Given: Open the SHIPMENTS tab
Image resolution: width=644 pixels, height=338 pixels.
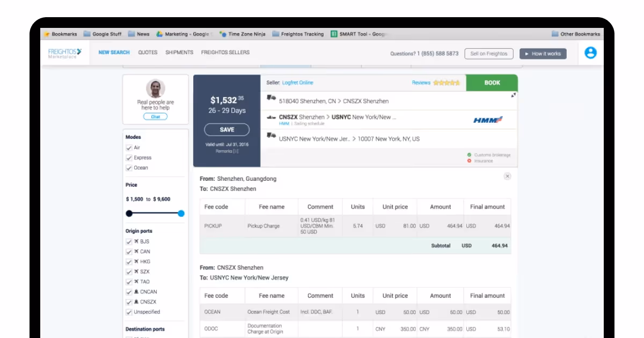Looking at the screenshot, I should [x=179, y=53].
